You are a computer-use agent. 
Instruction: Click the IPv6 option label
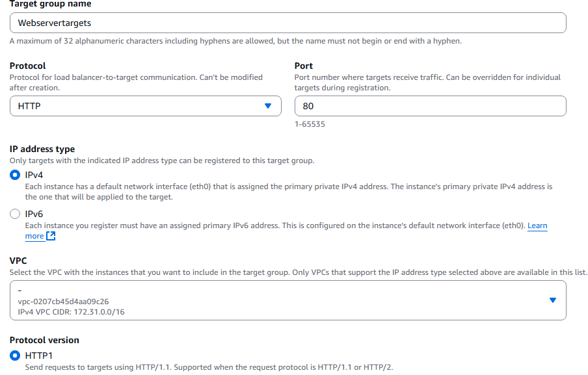pyautogui.click(x=34, y=214)
